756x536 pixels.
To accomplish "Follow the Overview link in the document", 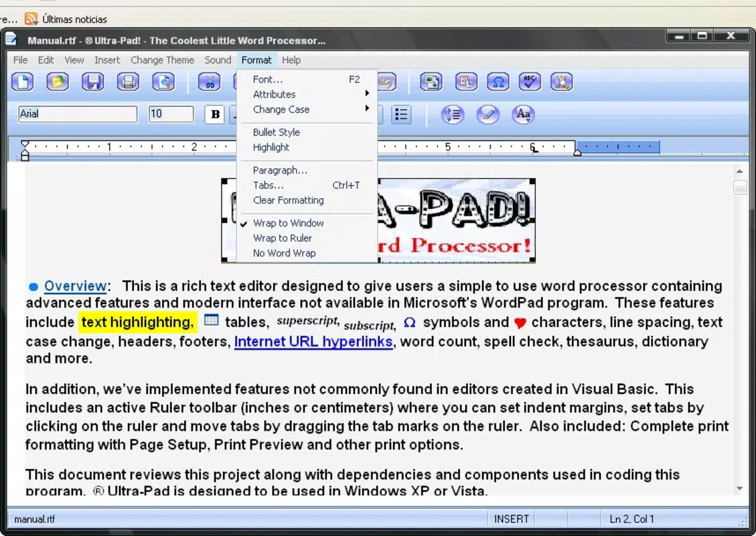I will pyautogui.click(x=75, y=285).
